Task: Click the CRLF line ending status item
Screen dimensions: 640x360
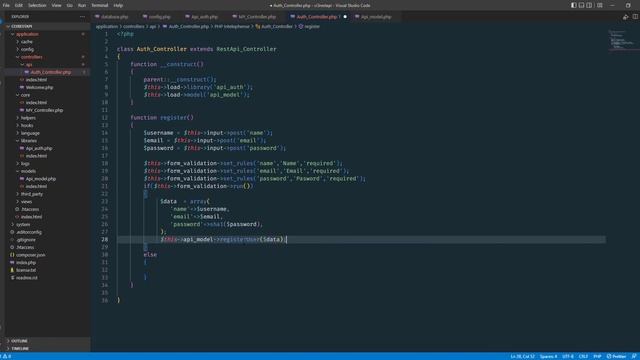Action: click(583, 356)
